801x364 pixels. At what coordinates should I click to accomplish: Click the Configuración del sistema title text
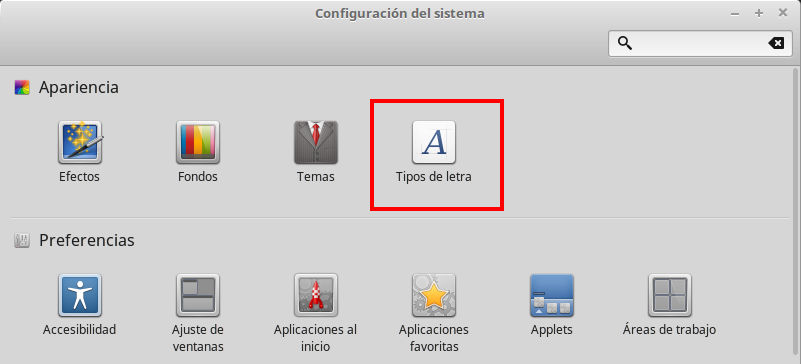point(400,13)
